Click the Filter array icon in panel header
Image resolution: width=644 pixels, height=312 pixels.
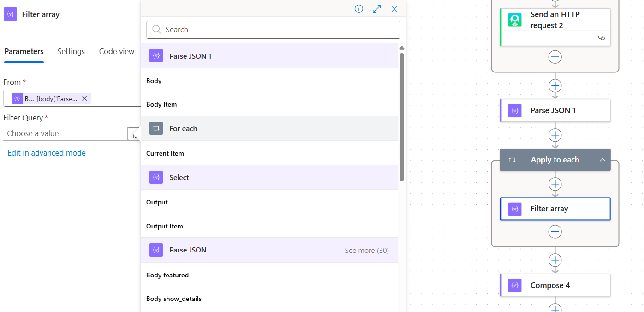tap(10, 14)
